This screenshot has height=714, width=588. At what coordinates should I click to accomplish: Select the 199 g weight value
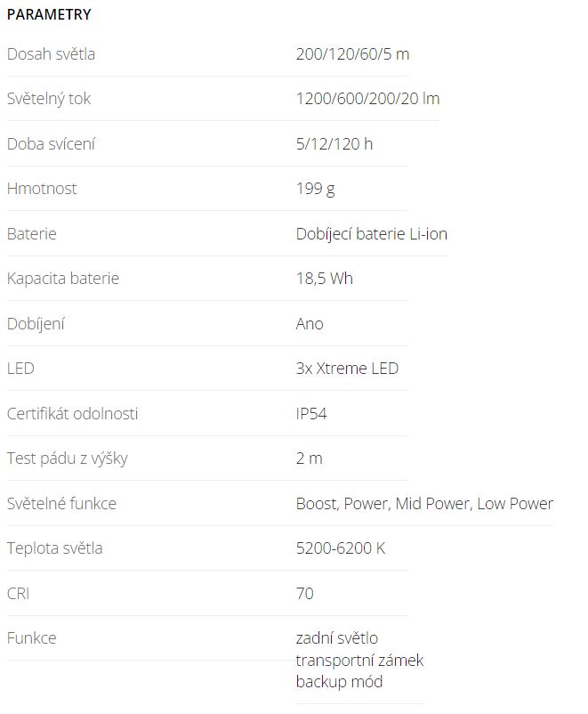(315, 189)
